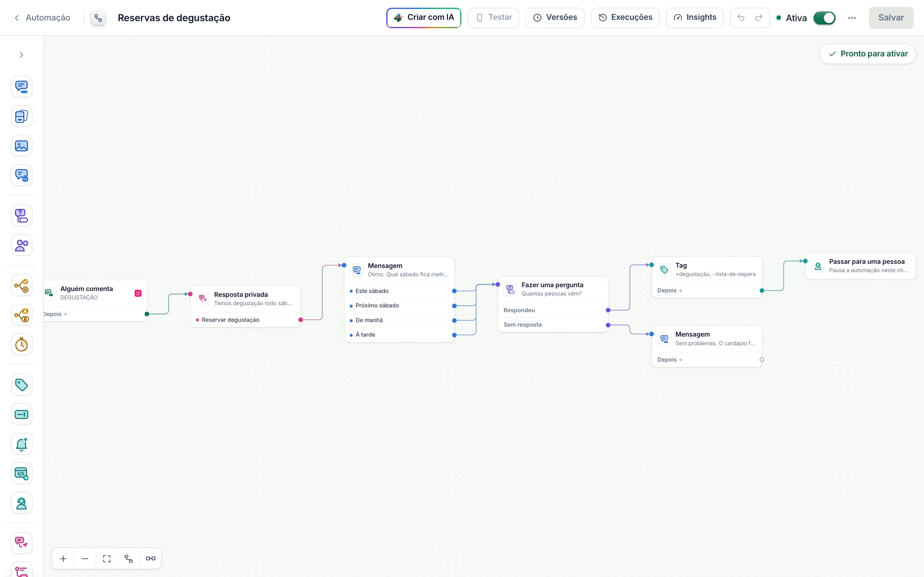The height and width of the screenshot is (577, 924).
Task: Open the Insights panel
Action: [x=695, y=18]
